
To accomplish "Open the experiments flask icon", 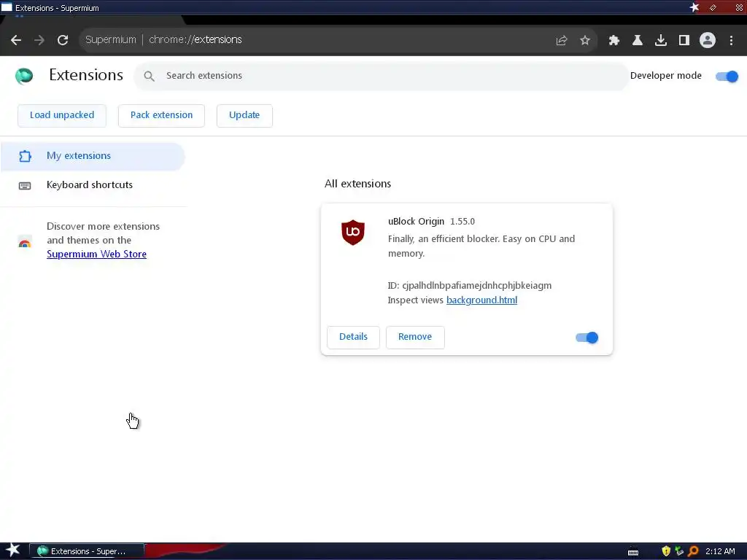I will (638, 41).
